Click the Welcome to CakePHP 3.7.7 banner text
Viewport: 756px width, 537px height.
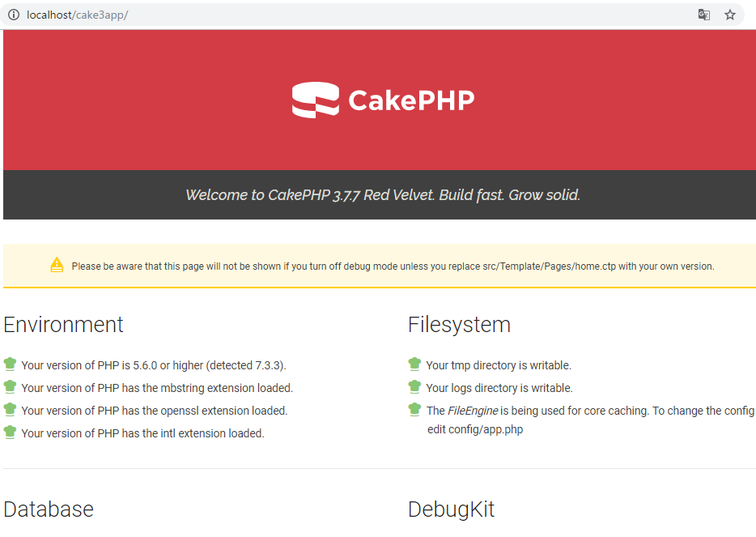click(382, 195)
